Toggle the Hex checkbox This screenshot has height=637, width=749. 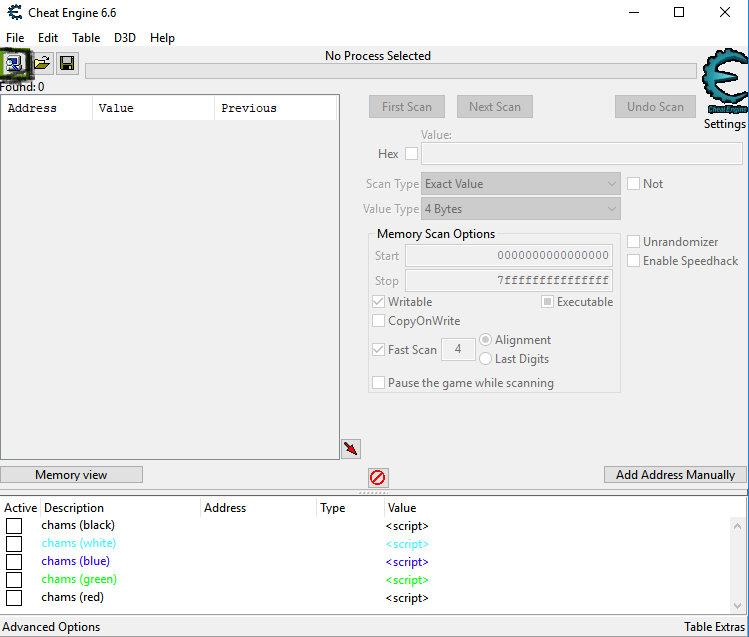tap(411, 154)
